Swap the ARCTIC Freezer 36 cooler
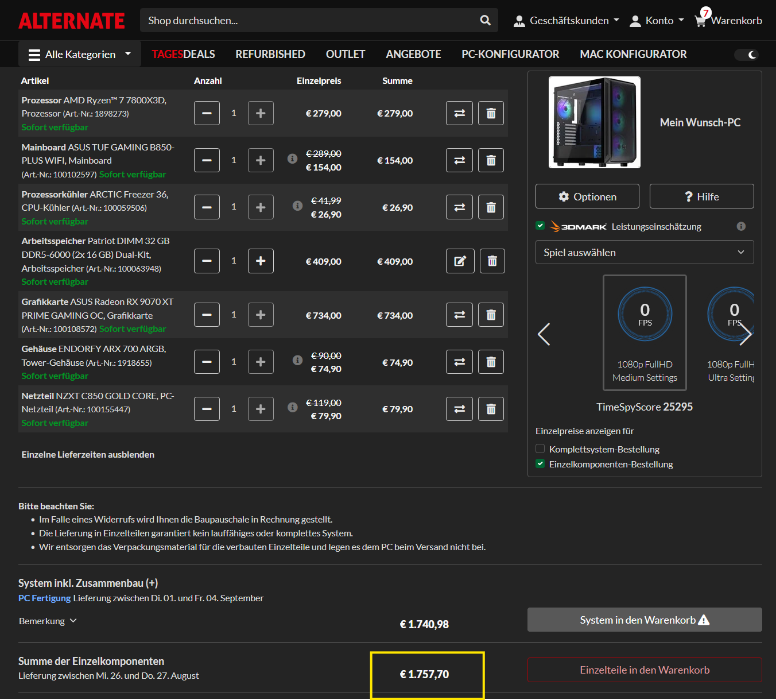 (x=459, y=207)
